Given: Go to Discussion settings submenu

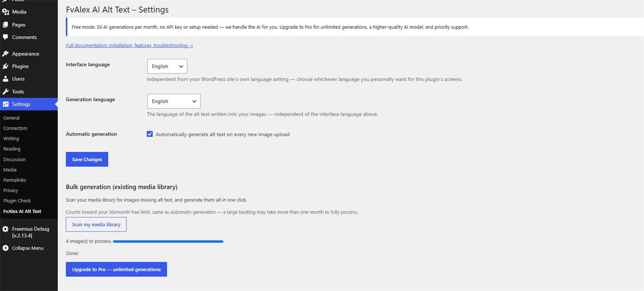Looking at the screenshot, I should click(x=14, y=160).
